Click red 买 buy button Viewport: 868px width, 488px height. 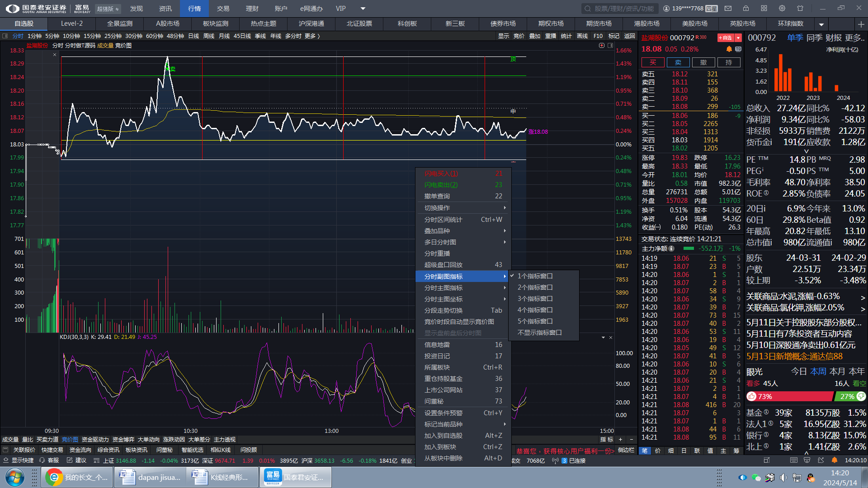pyautogui.click(x=653, y=62)
